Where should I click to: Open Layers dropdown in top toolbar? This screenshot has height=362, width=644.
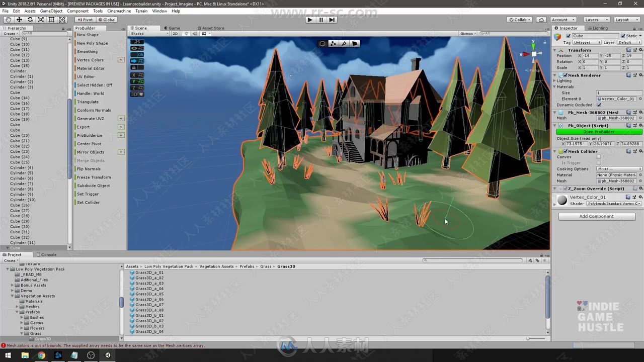coord(596,20)
